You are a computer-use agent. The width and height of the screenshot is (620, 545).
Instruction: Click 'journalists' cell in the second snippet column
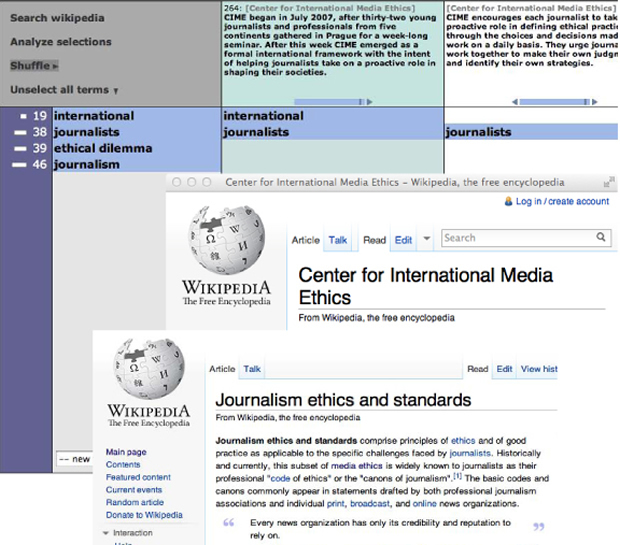point(531,132)
